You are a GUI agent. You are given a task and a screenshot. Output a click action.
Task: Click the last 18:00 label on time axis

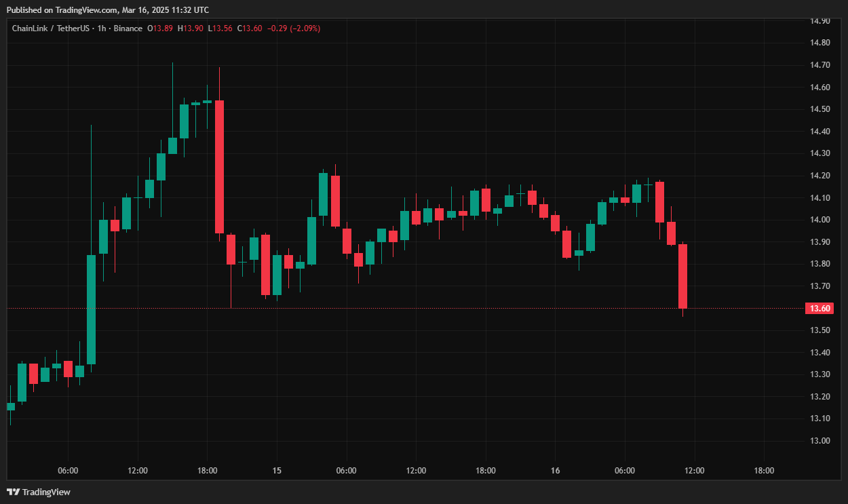pyautogui.click(x=764, y=471)
